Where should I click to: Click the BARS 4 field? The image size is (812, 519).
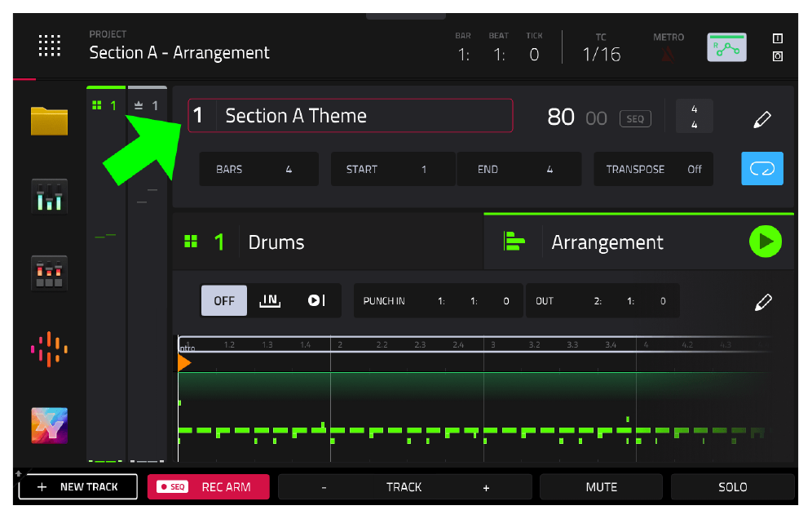[258, 169]
